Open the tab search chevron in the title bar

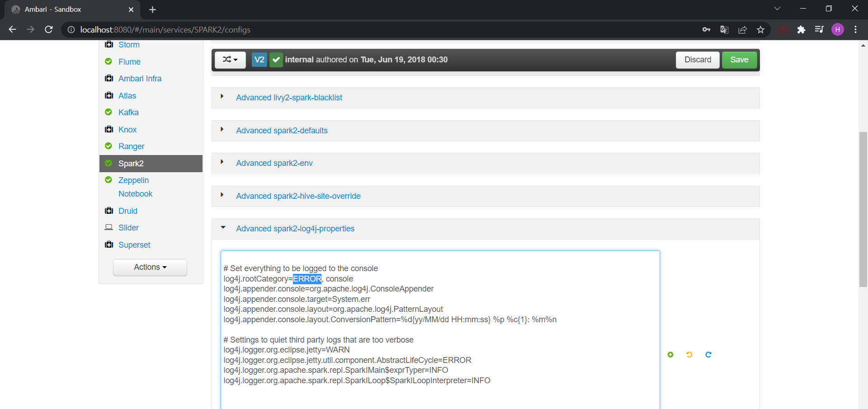pos(777,9)
